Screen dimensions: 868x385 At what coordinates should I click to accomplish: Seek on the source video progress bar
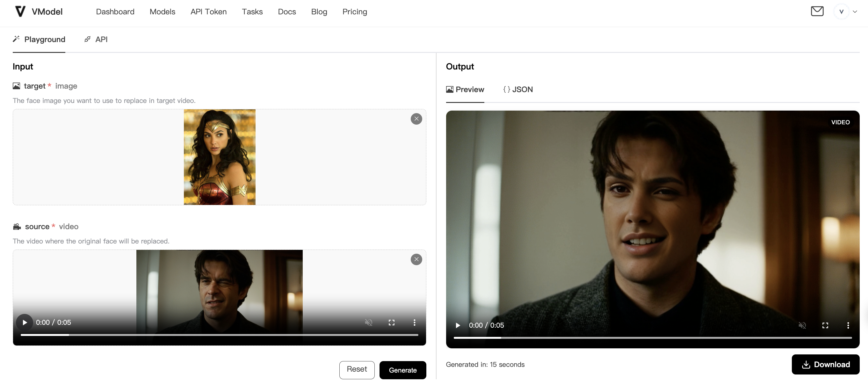[x=219, y=335]
